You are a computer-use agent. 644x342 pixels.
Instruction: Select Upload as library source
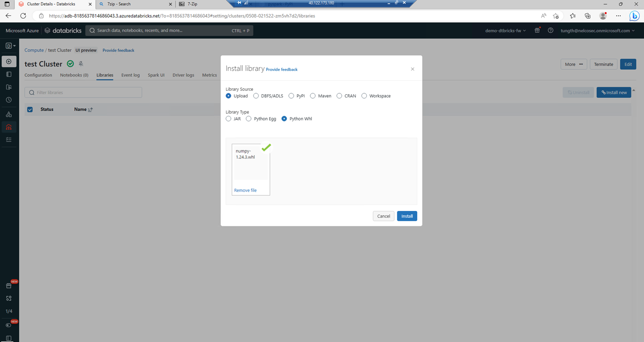click(228, 96)
